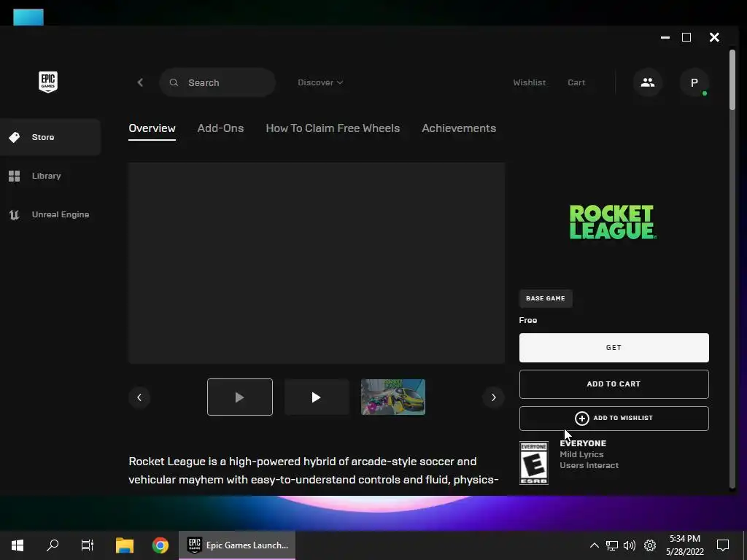Click the settings gear tray icon
The width and height of the screenshot is (747, 560).
(650, 545)
